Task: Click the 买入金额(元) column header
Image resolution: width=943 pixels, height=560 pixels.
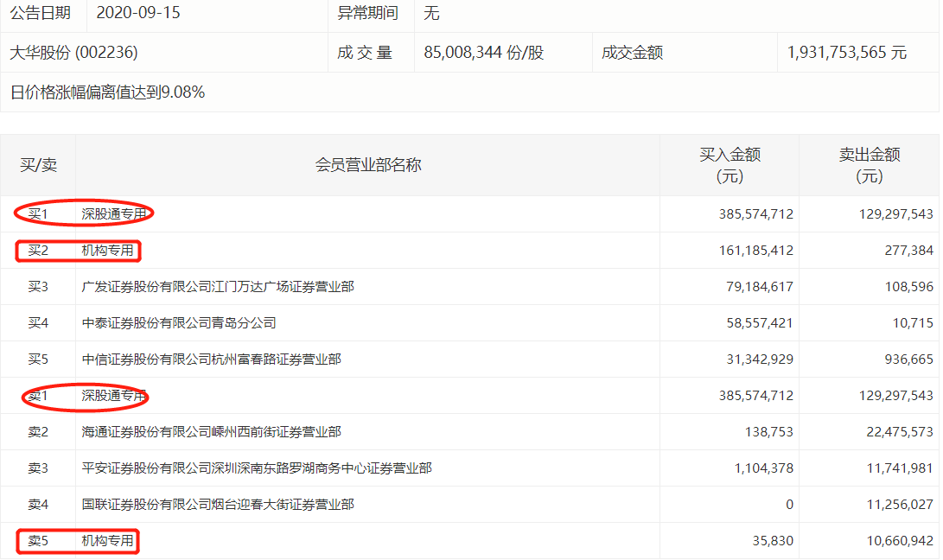Action: (730, 165)
